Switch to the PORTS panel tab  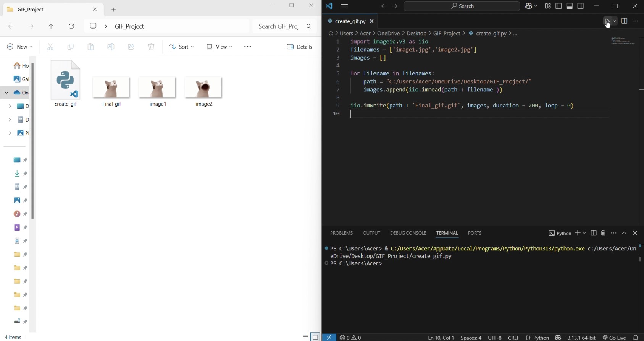pos(475,233)
